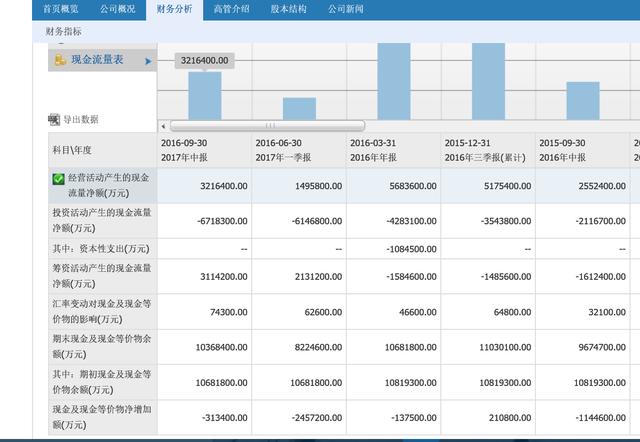The image size is (640, 442).
Task: Expand the 现金流量表 arrow
Action: 148,61
